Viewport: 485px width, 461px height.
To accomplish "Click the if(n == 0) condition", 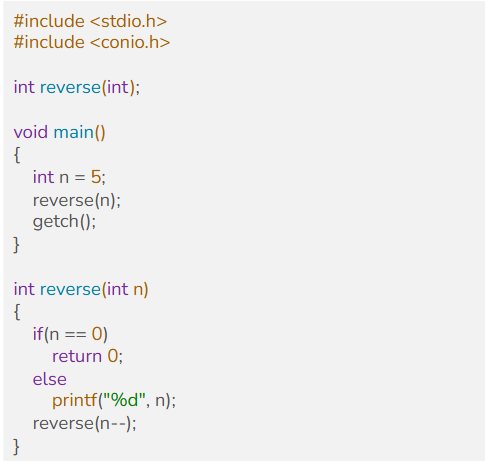I will (70, 334).
